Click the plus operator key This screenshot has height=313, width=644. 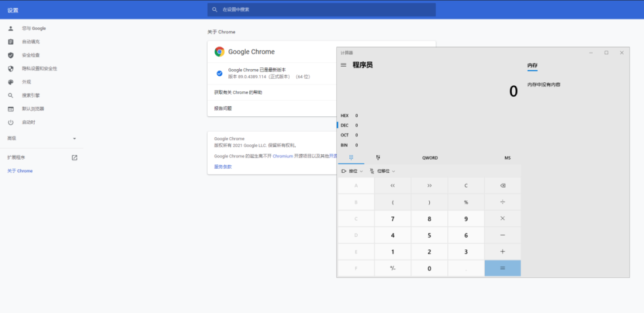pos(503,252)
